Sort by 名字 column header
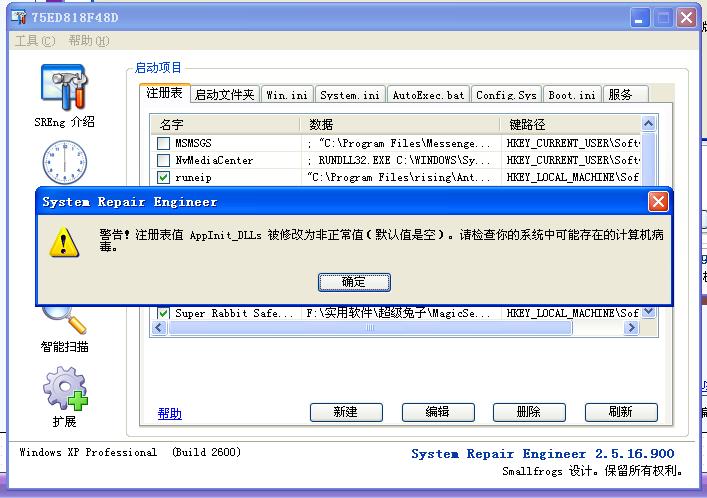The height and width of the screenshot is (498, 707). coord(226,124)
